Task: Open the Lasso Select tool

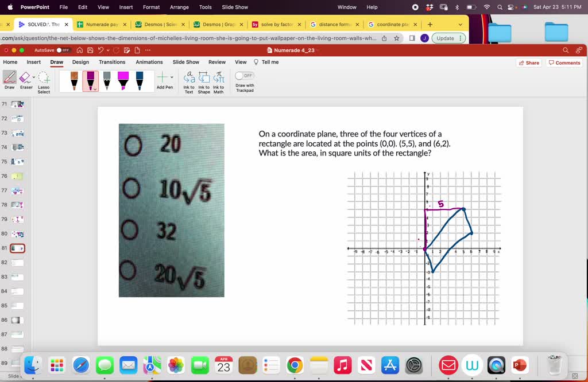Action: click(x=44, y=80)
